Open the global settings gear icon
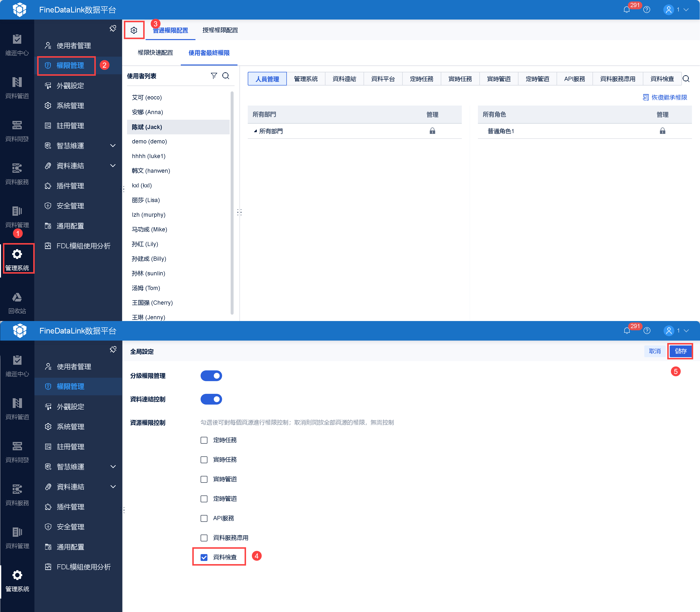This screenshot has width=700, height=612. point(134,30)
